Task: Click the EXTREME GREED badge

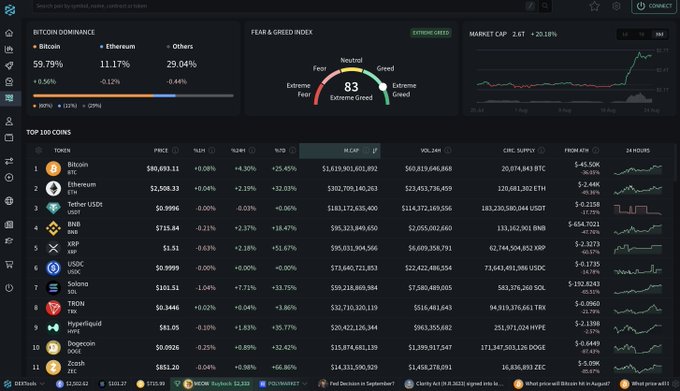Action: click(431, 33)
